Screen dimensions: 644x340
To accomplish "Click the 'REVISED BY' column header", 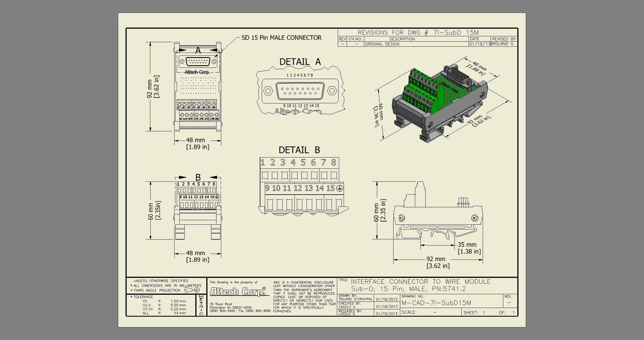I will tap(504, 39).
